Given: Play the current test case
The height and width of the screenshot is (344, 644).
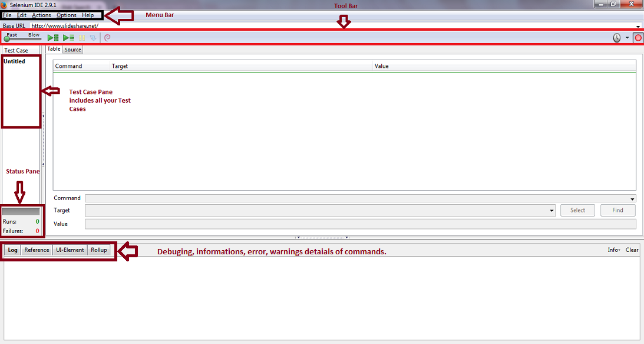Looking at the screenshot, I should [67, 37].
